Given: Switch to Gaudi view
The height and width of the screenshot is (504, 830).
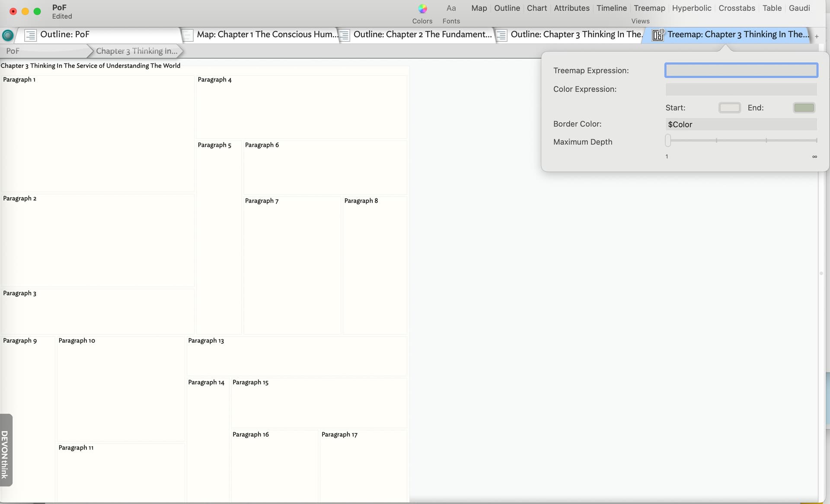Looking at the screenshot, I should point(799,8).
